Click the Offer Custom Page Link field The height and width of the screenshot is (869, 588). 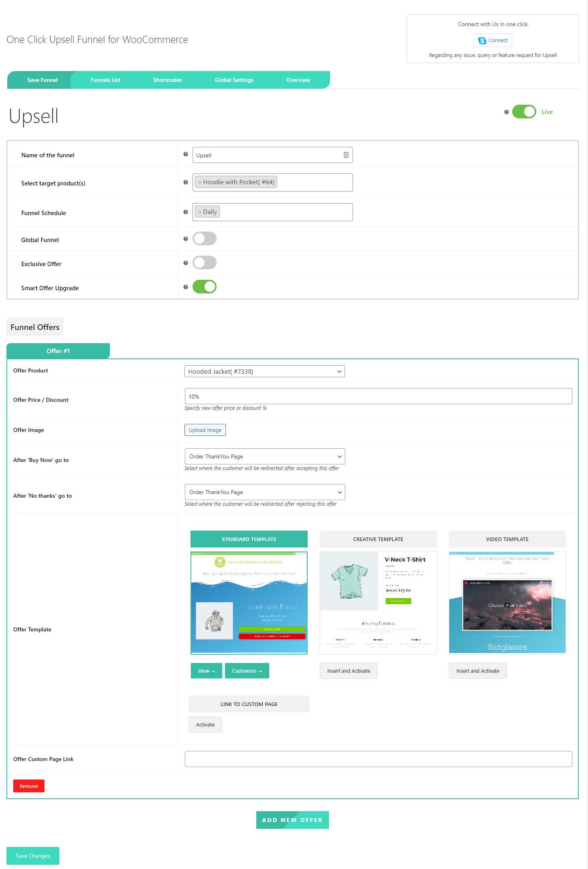[378, 759]
